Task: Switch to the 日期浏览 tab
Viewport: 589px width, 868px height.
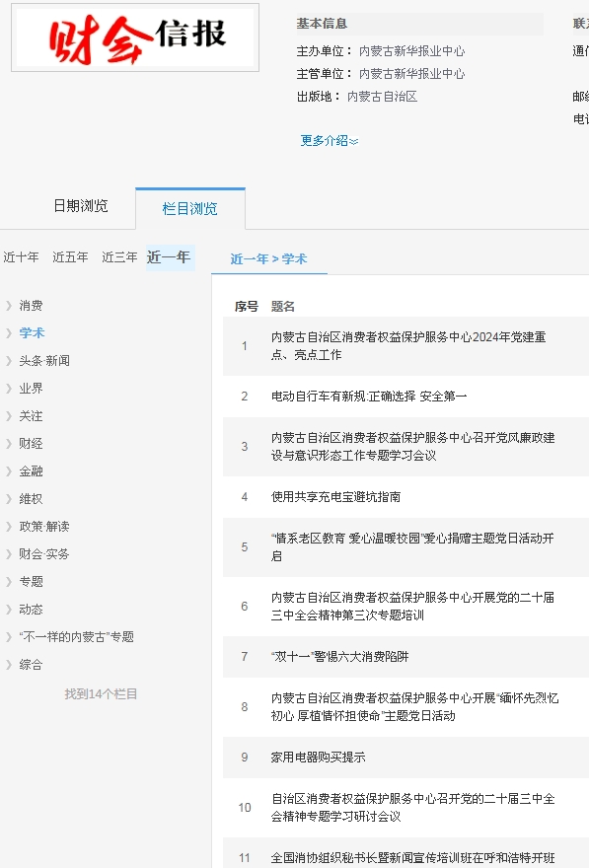Action: point(81,206)
